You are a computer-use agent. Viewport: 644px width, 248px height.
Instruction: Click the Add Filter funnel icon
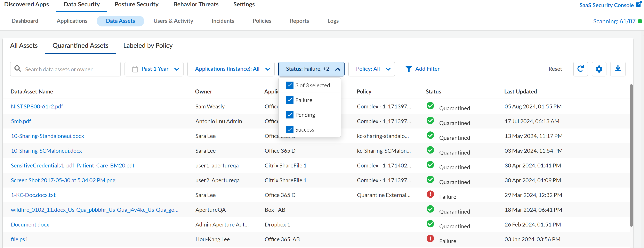coord(408,69)
